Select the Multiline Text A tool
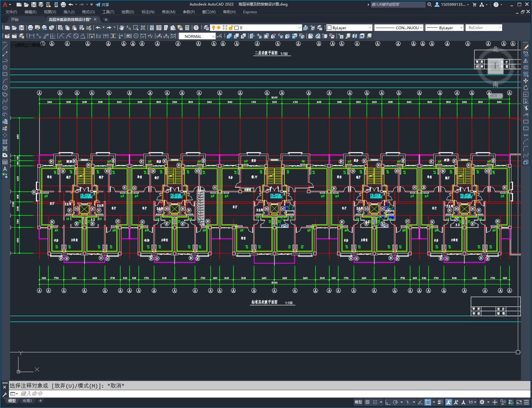Image resolution: width=532 pixels, height=408 pixels. [x=5, y=169]
